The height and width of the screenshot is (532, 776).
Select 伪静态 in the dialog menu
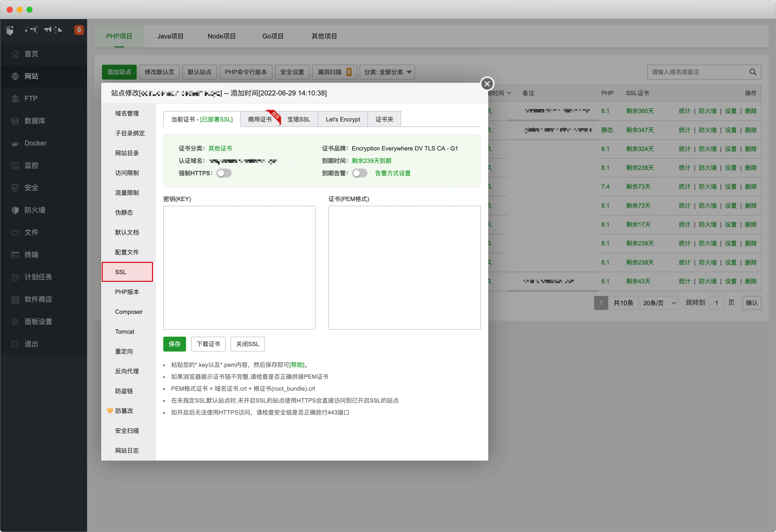124,213
